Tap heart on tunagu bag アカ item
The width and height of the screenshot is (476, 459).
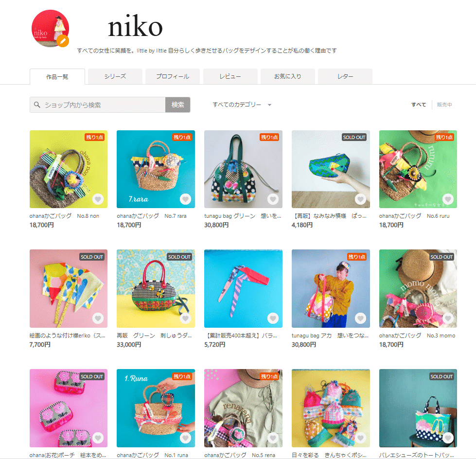coord(360,318)
